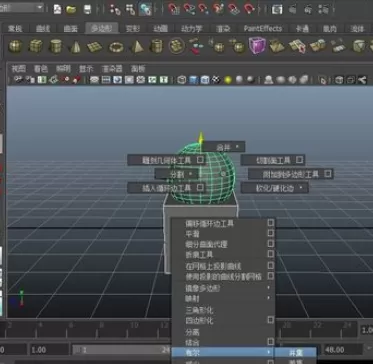
Task: Choose 并集 in the boolean submenu
Action: click(x=295, y=353)
